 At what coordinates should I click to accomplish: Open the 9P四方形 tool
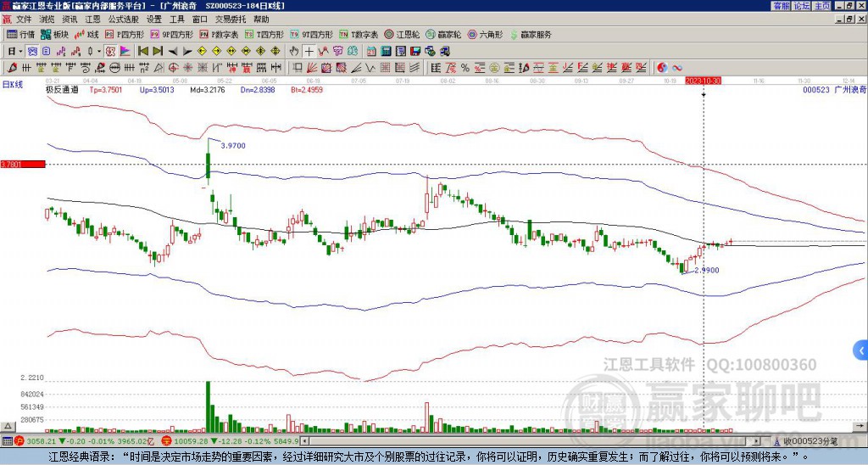click(171, 34)
